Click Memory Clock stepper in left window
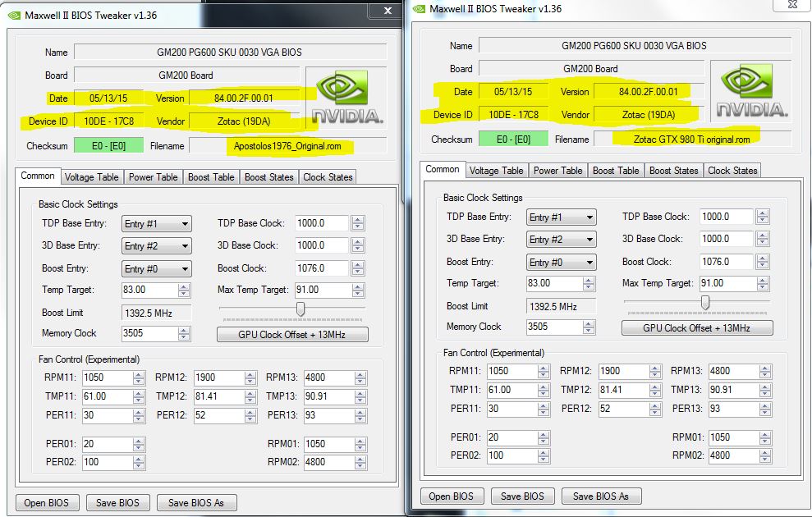 184,334
